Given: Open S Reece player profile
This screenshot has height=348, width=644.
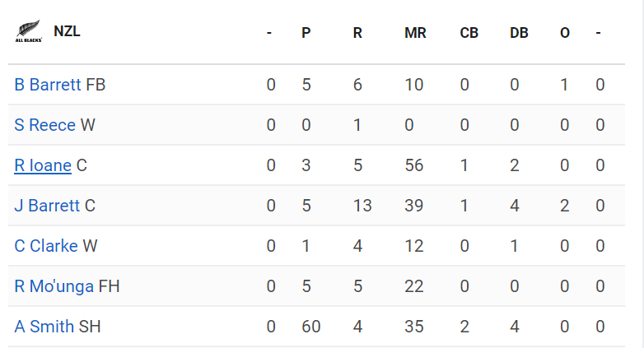Looking at the screenshot, I should click(44, 125).
